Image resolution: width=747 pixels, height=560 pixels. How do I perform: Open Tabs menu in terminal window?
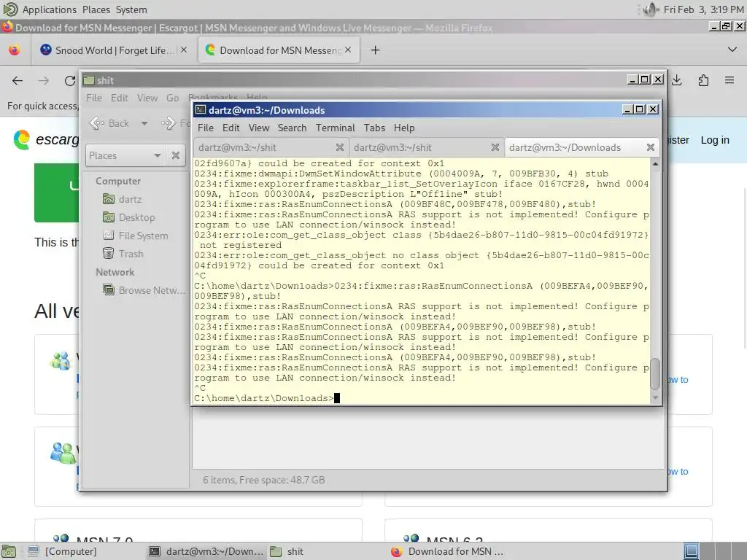pyautogui.click(x=374, y=128)
